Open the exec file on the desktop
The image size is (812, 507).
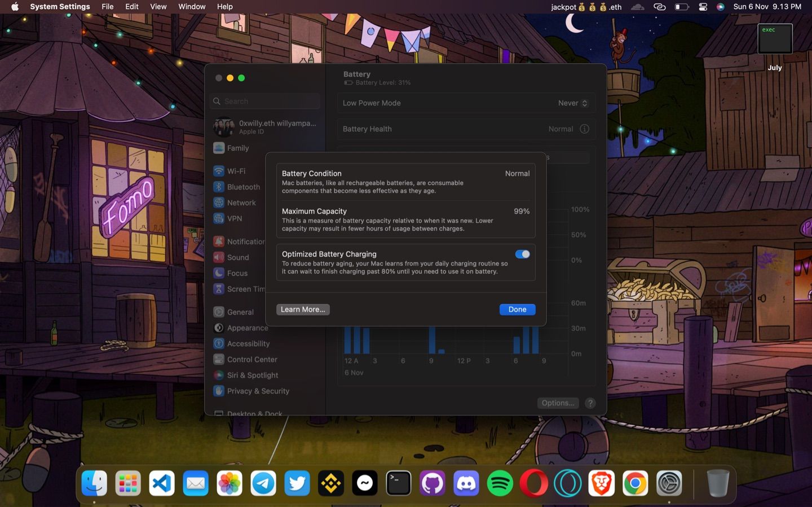[775, 39]
